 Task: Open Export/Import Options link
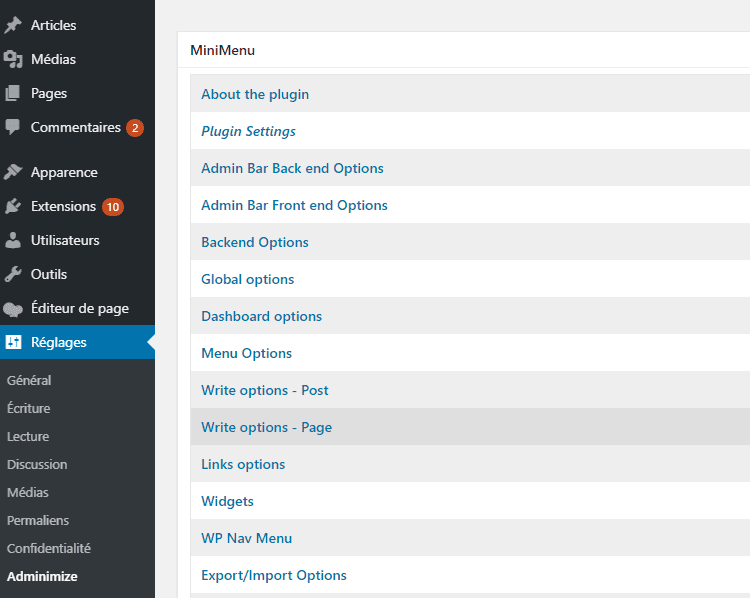tap(274, 575)
